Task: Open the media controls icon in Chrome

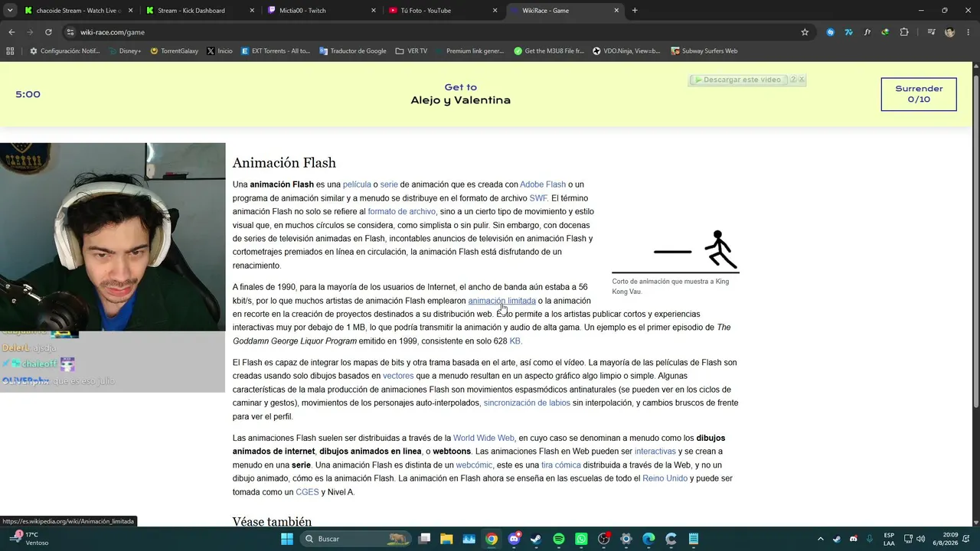Action: [x=931, y=32]
